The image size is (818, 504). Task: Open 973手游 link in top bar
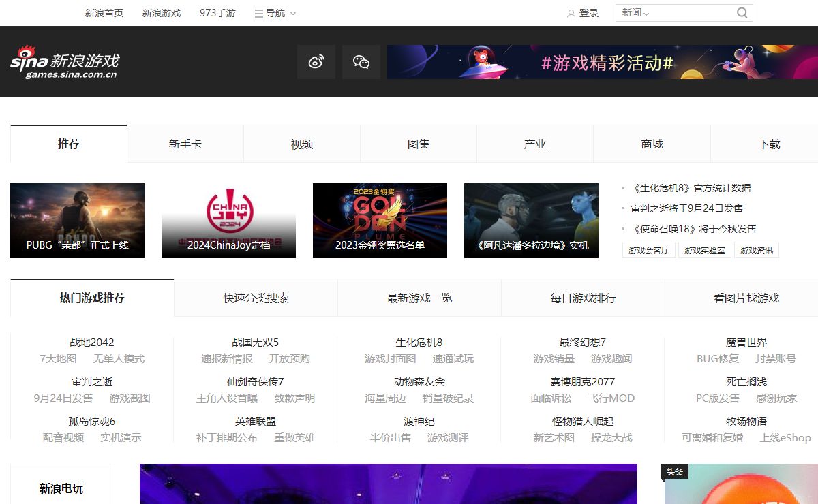pos(218,13)
